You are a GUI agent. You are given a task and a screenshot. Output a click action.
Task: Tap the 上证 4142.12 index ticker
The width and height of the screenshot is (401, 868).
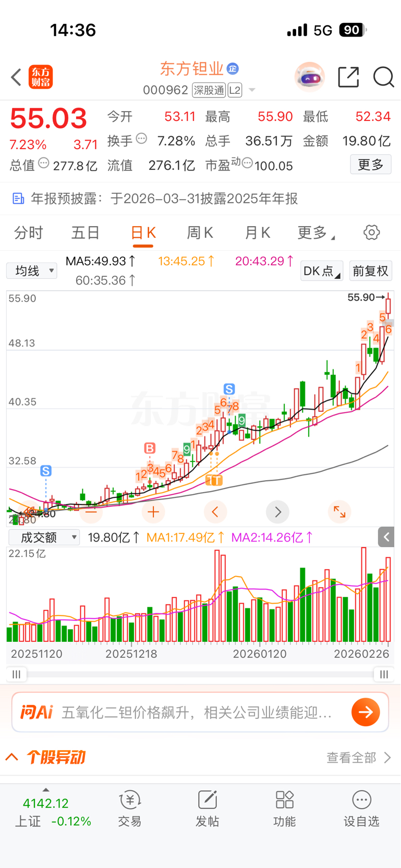52,812
